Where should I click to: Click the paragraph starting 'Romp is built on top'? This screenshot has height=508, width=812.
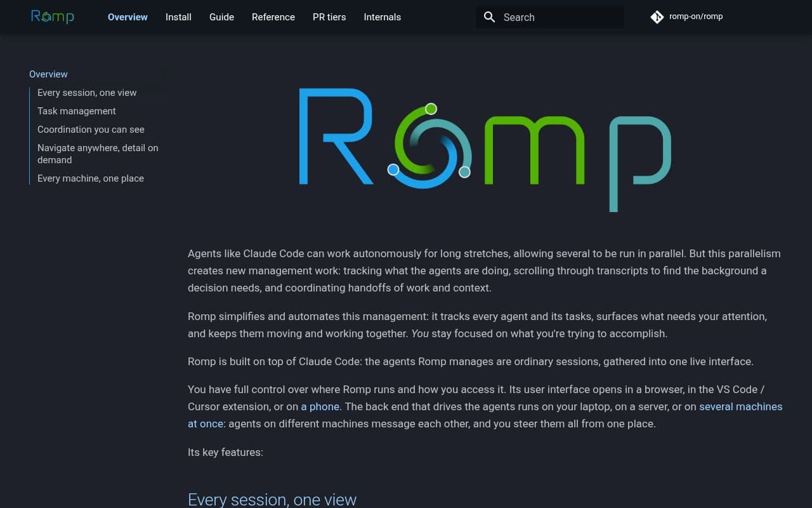(471, 361)
